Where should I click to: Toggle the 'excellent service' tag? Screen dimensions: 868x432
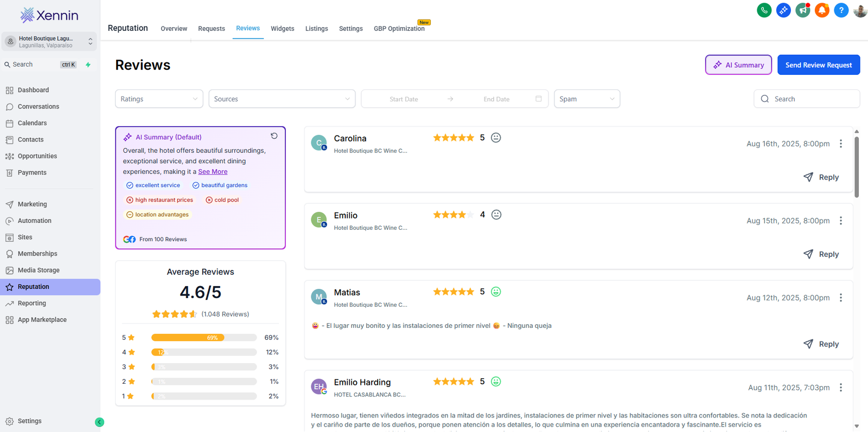(x=153, y=185)
